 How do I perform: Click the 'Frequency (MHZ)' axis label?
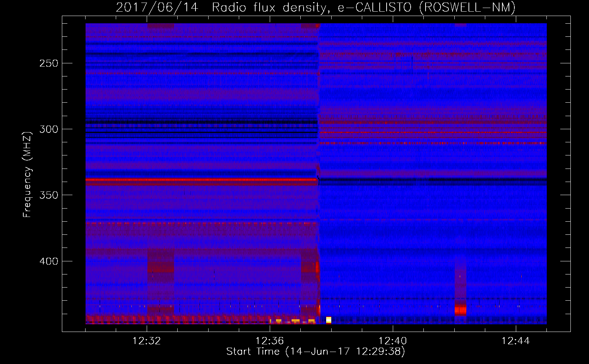pos(28,174)
